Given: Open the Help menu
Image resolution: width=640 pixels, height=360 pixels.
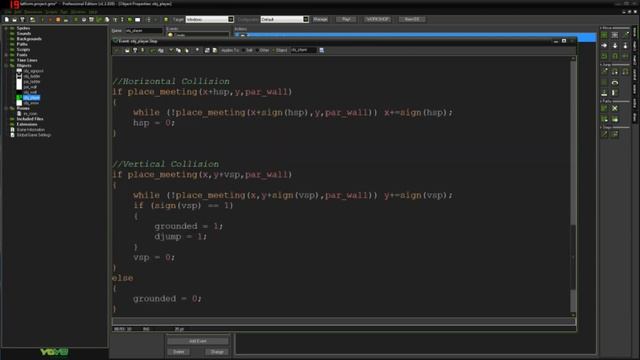Looking at the screenshot, I should pos(93,12).
